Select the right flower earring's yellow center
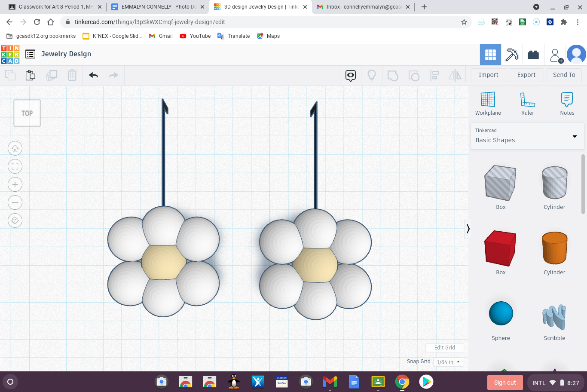 [316, 264]
